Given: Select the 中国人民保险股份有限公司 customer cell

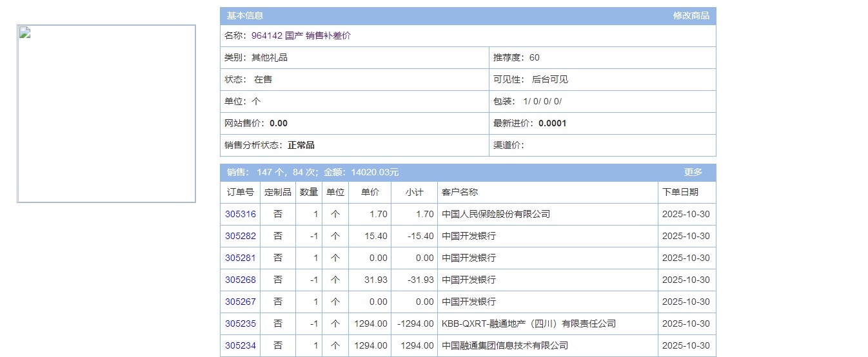Looking at the screenshot, I should (495, 215).
